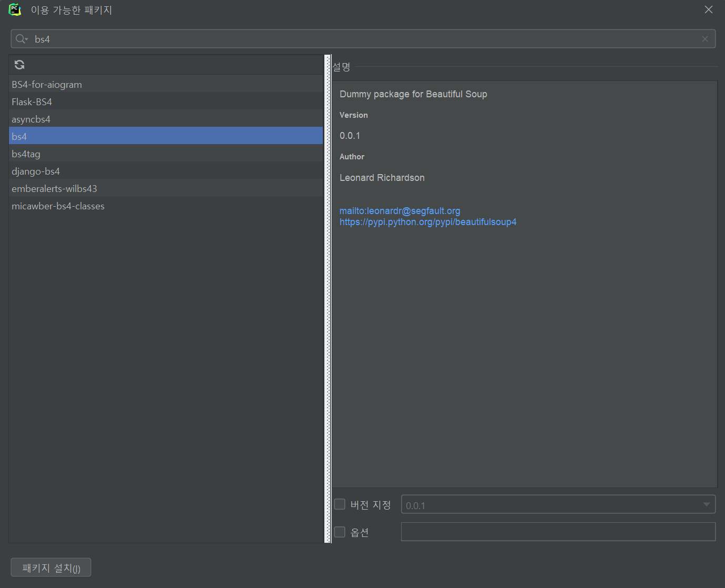Click the options text field
Viewport: 725px width, 588px height.
tap(558, 532)
